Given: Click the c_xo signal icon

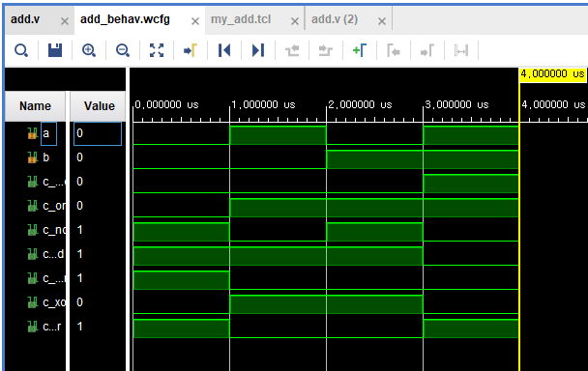Looking at the screenshot, I should [x=33, y=302].
